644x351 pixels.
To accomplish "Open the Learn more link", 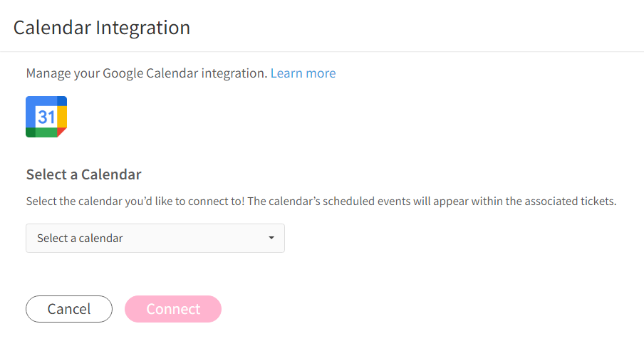I will (303, 73).
